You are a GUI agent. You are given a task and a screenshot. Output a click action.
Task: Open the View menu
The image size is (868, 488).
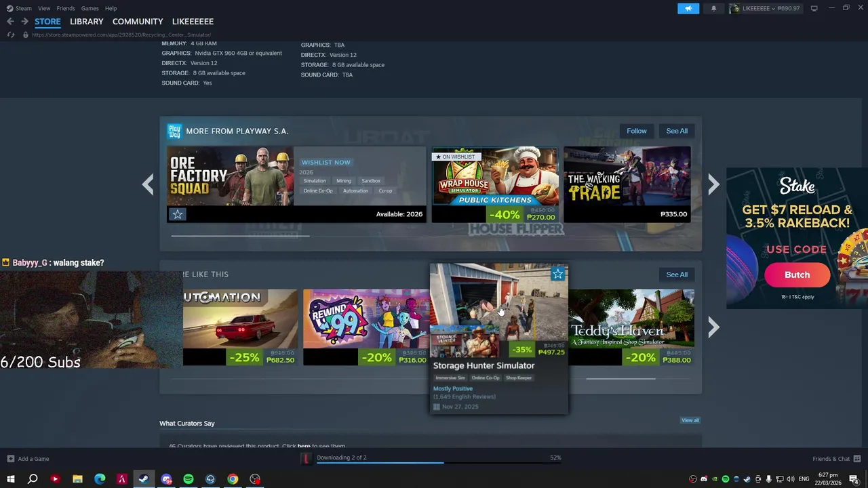coord(44,8)
